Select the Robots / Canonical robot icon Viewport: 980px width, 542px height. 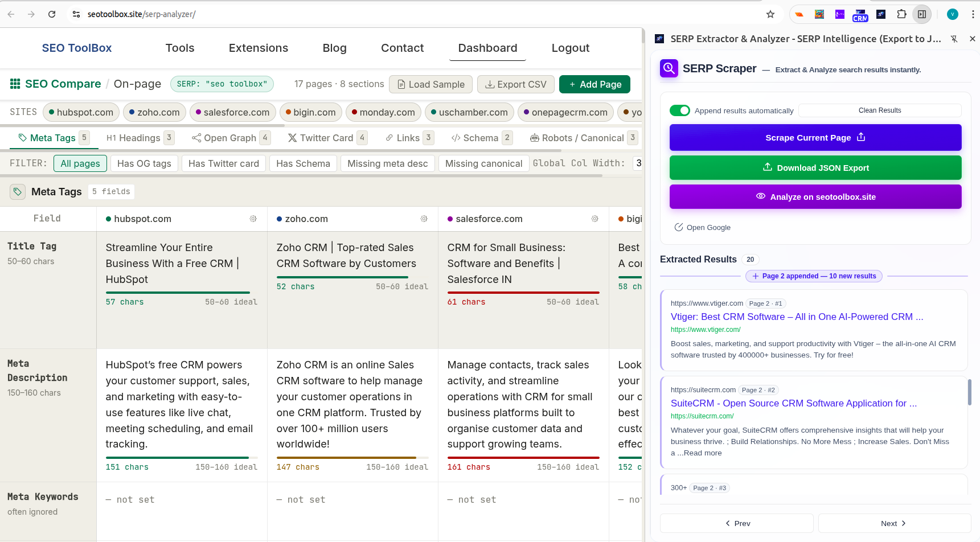pos(534,138)
